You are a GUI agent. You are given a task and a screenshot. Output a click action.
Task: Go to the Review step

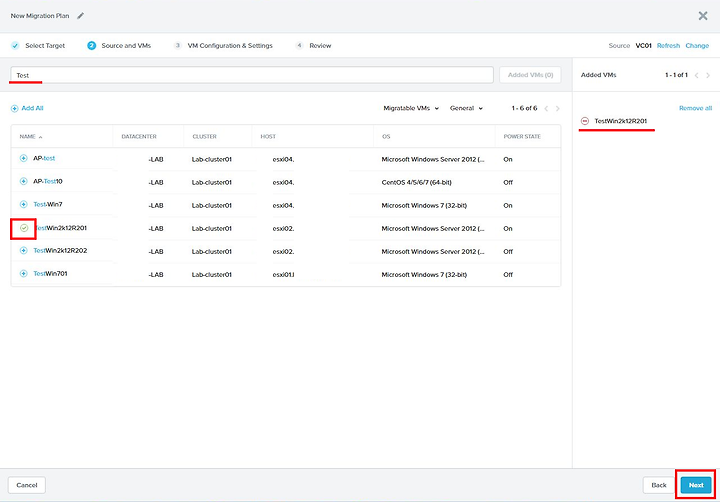[314, 45]
